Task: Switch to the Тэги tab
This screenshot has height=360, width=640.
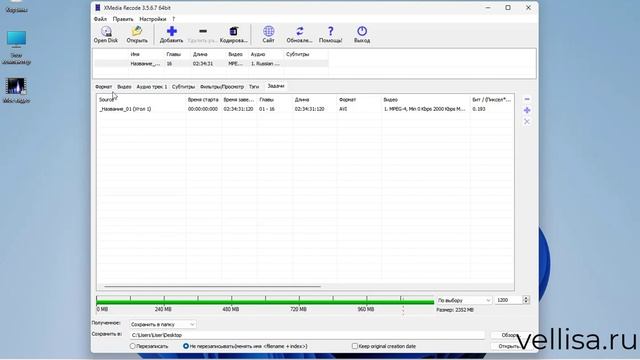Action: click(254, 87)
